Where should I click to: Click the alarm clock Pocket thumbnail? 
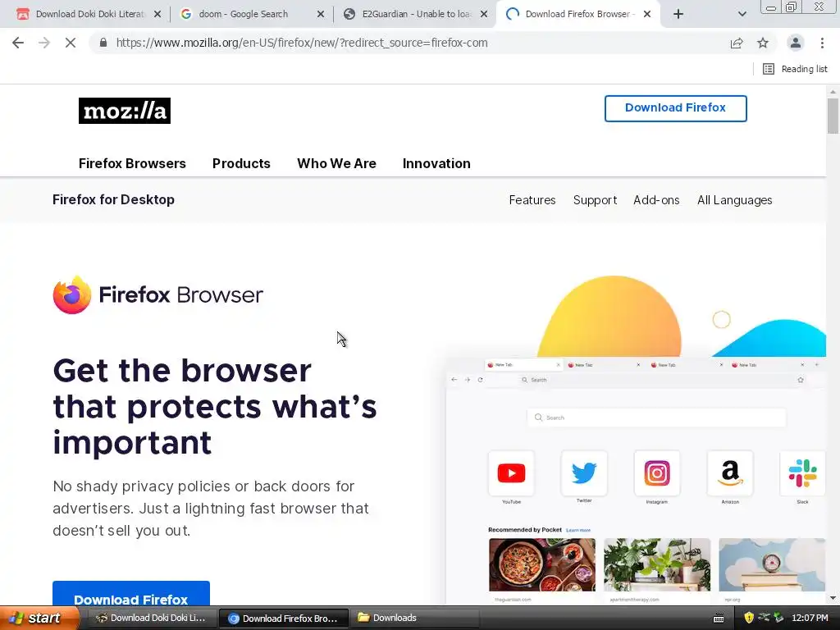point(772,564)
